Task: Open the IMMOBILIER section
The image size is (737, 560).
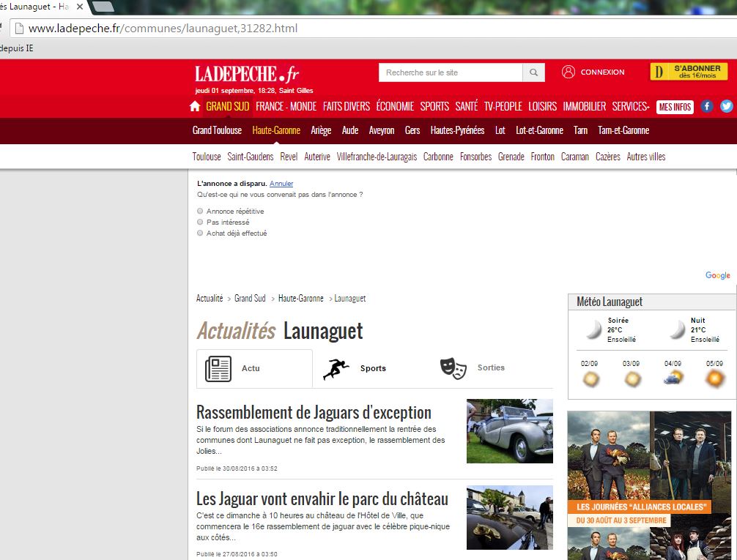Action: (x=584, y=107)
